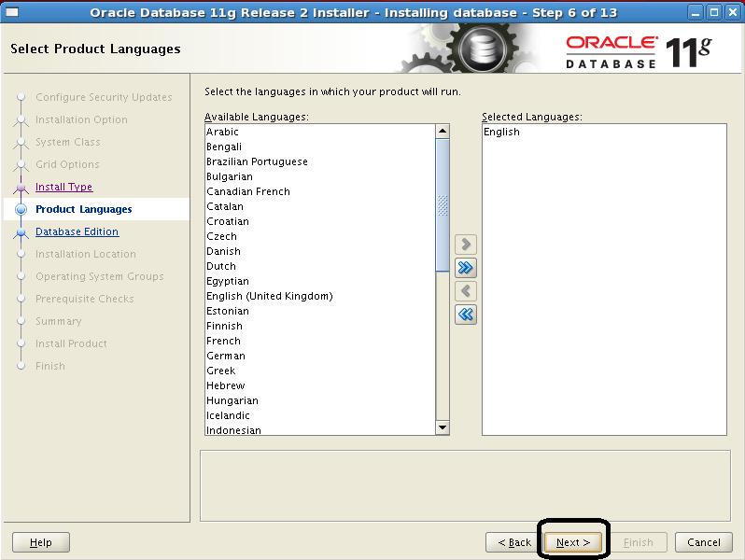Click the single right-arrow add language button
Screen dimensions: 745x560
coord(465,245)
